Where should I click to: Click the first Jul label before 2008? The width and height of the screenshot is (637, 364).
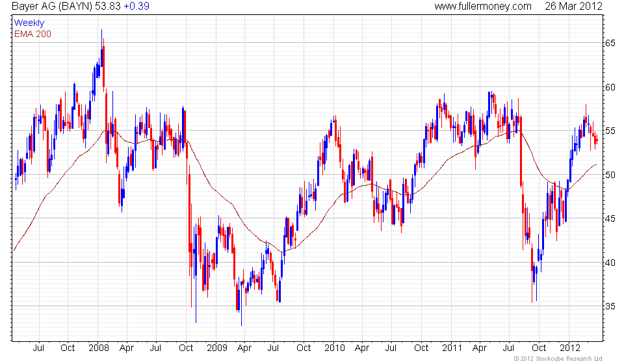38,348
